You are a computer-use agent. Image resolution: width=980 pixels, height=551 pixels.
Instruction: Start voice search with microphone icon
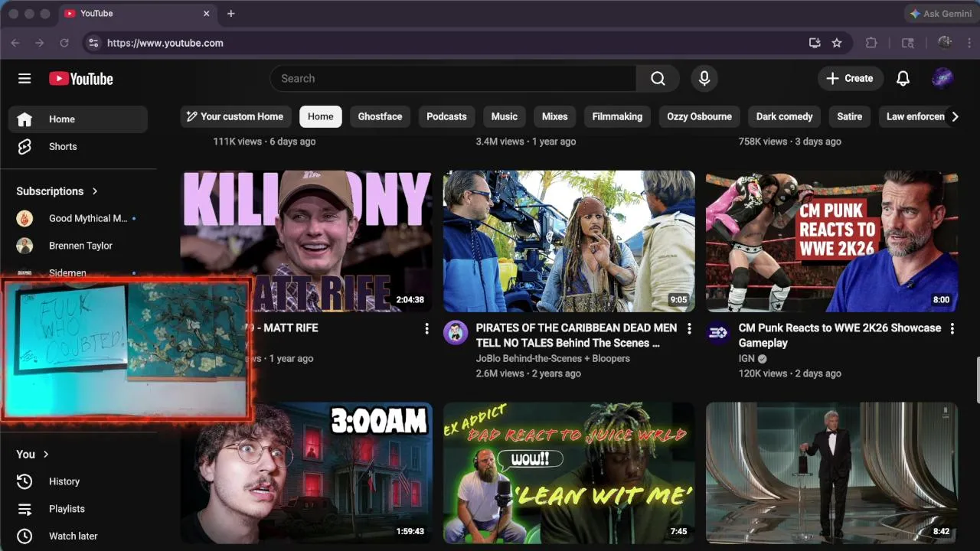pyautogui.click(x=704, y=78)
